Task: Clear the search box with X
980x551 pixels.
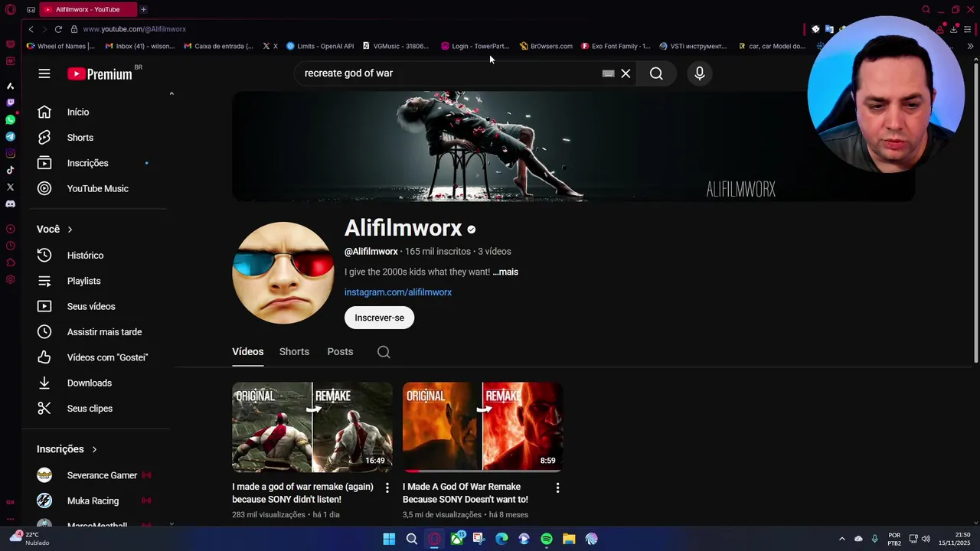Action: point(626,73)
